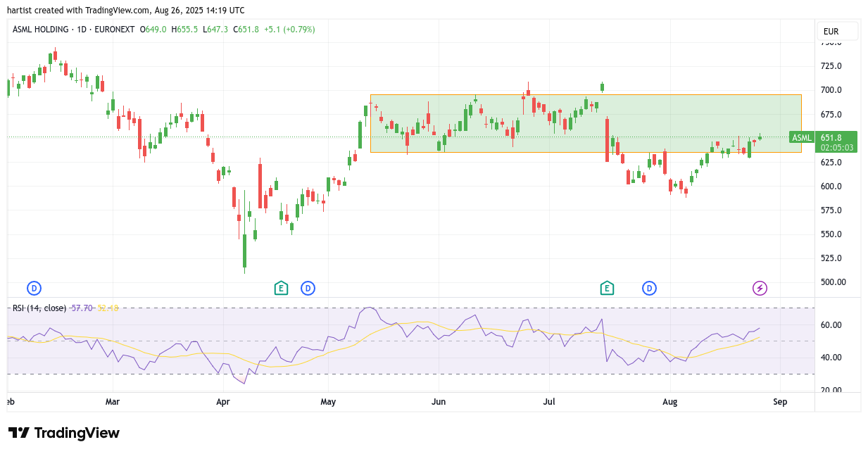Click the ASML 651.8 price label
The width and height of the screenshot is (868, 454).
824,137
